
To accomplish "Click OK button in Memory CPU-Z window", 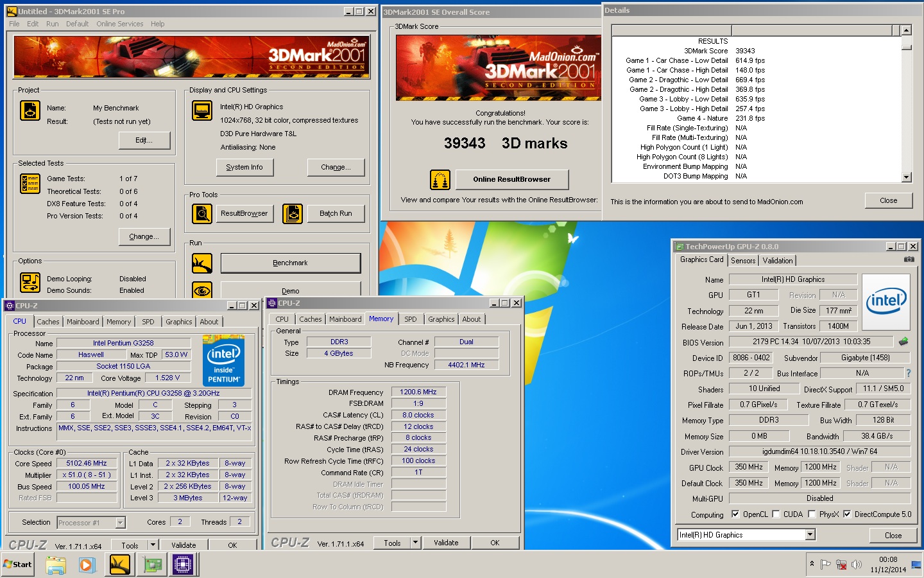I will [495, 543].
